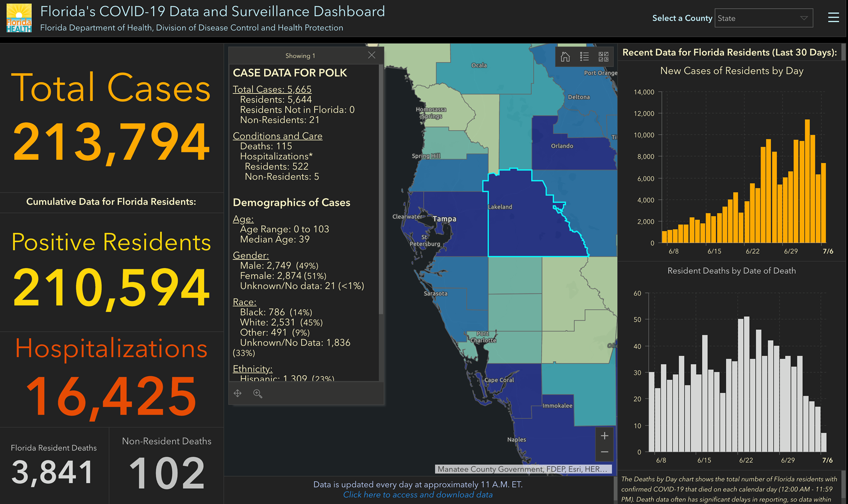Click the tallest orange new cases bar
Image resolution: width=848 pixels, height=504 pixels.
(807, 181)
